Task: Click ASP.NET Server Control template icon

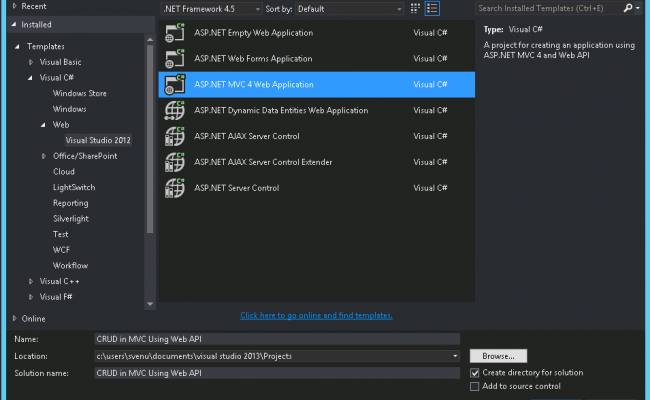Action: tap(175, 188)
